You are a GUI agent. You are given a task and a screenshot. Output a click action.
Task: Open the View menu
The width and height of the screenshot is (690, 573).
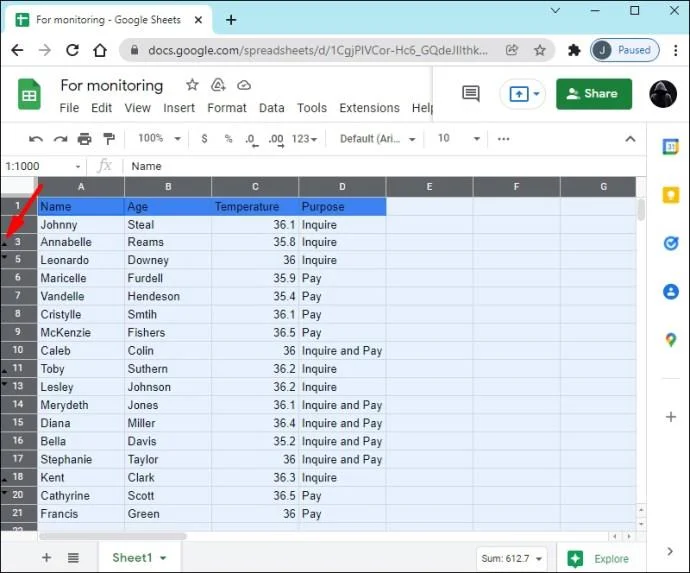tap(137, 108)
